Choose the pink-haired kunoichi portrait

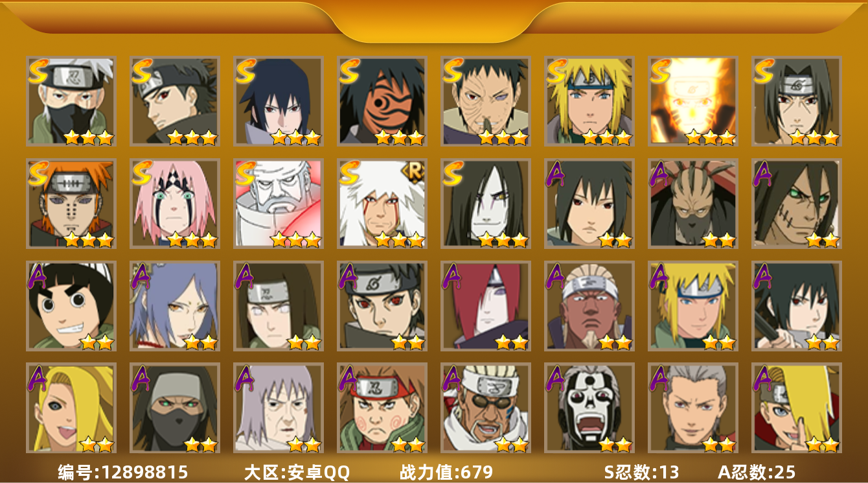(x=175, y=204)
